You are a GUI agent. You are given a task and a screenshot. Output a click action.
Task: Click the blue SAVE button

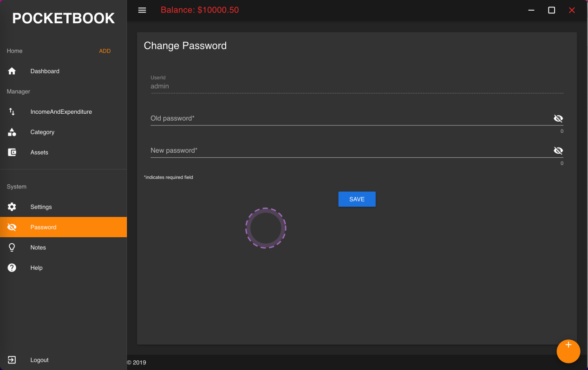tap(357, 199)
